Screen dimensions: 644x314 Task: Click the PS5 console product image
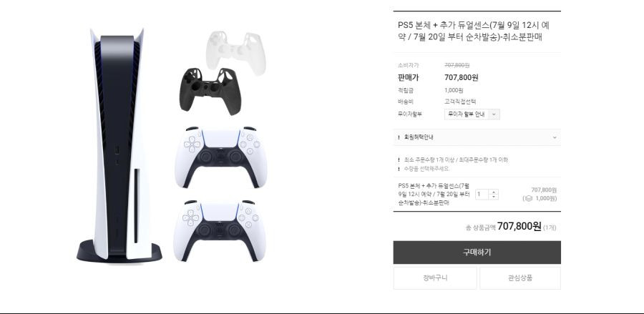[x=119, y=146]
